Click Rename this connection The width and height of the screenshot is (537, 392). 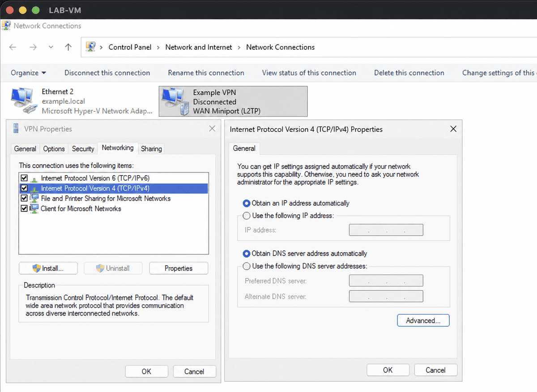(x=206, y=73)
